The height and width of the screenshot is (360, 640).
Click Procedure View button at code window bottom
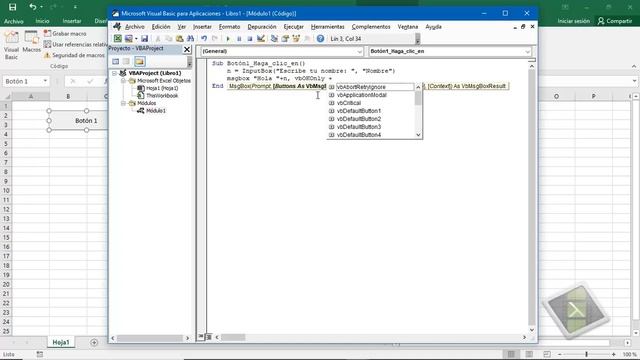coord(201,337)
